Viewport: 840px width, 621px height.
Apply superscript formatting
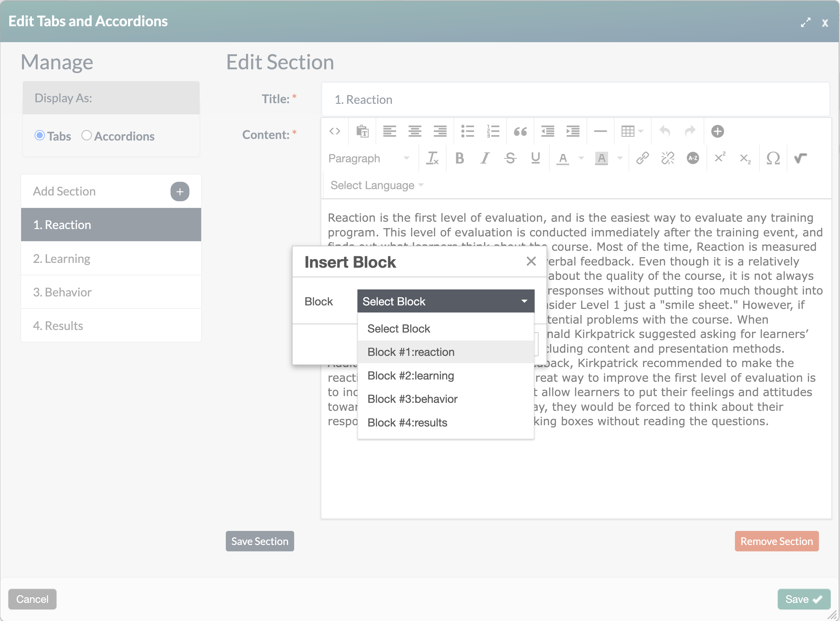pos(720,157)
